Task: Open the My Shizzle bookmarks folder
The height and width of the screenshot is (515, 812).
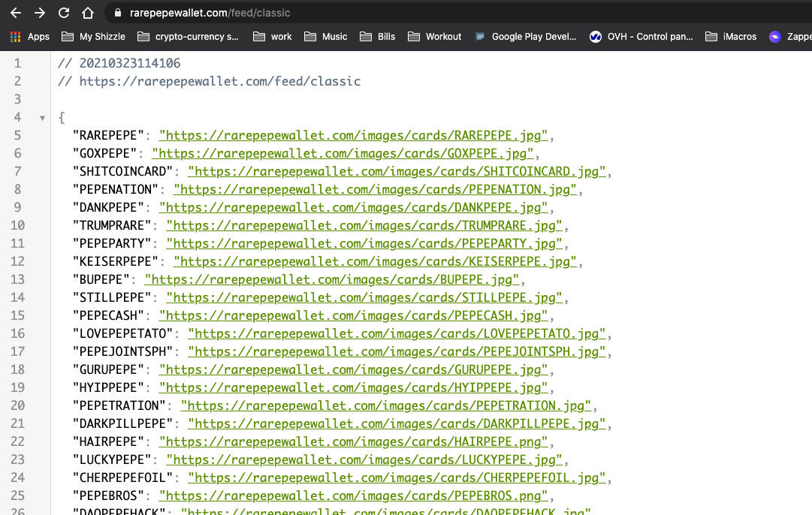Action: coord(93,37)
